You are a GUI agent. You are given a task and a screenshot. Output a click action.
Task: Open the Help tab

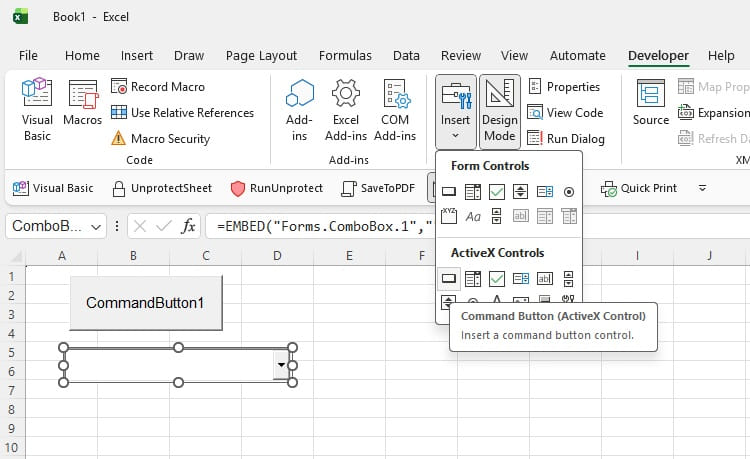pos(721,56)
